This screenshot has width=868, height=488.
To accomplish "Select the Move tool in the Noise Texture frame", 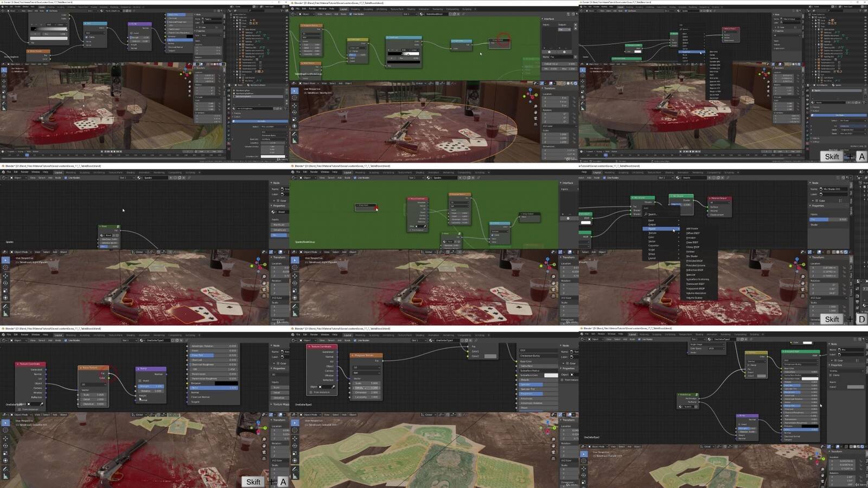I will 5,439.
